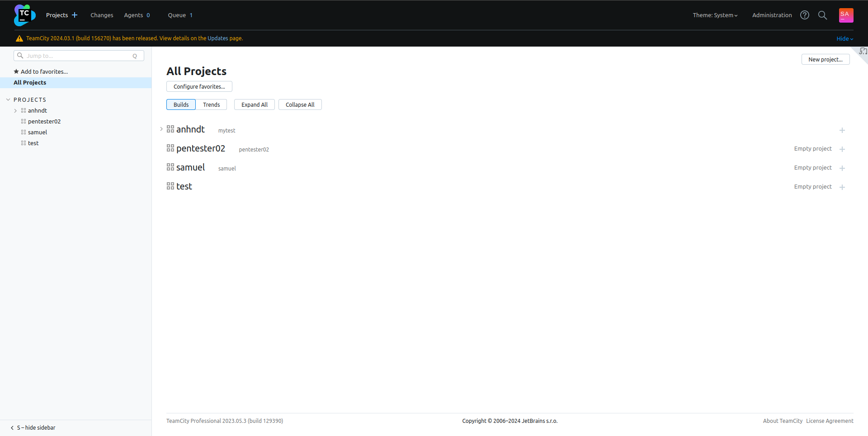Open About TeamCity link in footer

(x=783, y=421)
